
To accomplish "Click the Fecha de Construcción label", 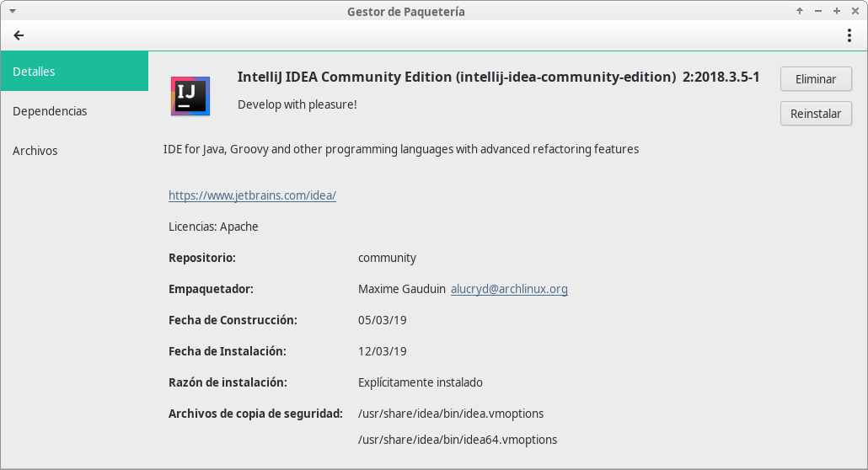I will click(233, 320).
